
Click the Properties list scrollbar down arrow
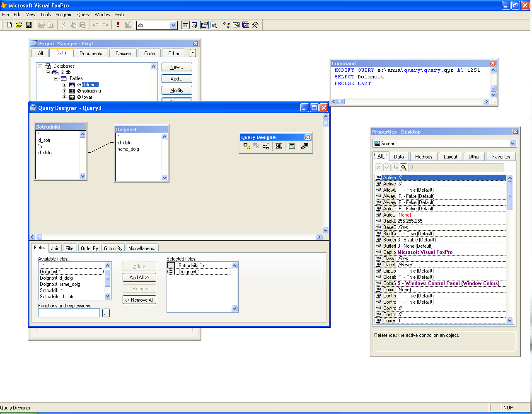510,321
